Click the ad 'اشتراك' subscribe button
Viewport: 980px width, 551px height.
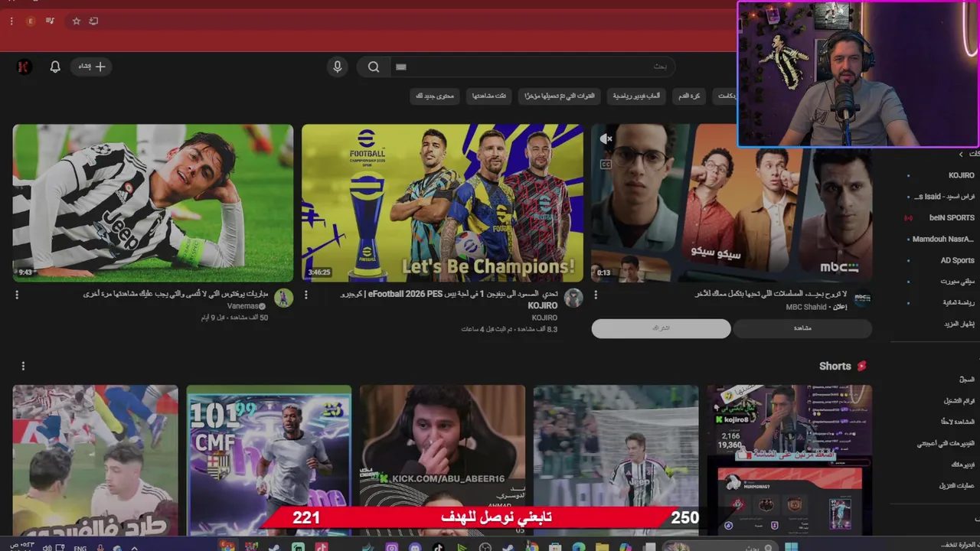tap(661, 328)
